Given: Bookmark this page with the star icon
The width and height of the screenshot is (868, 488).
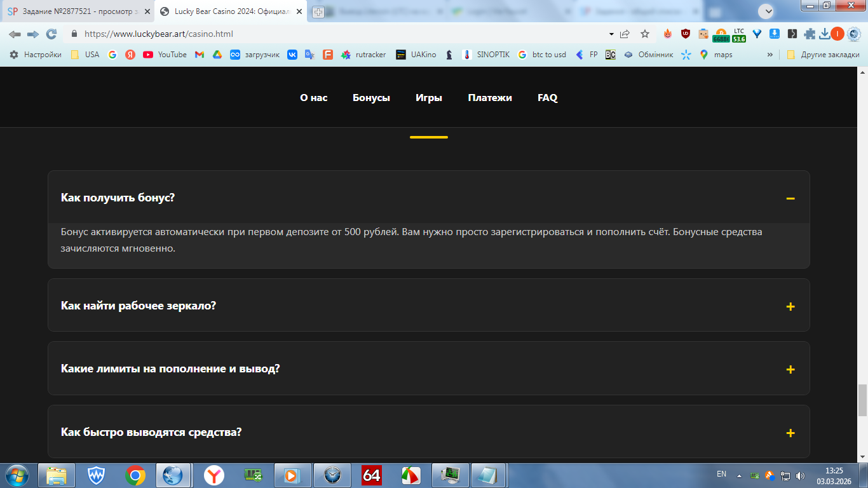Looking at the screenshot, I should coord(645,34).
